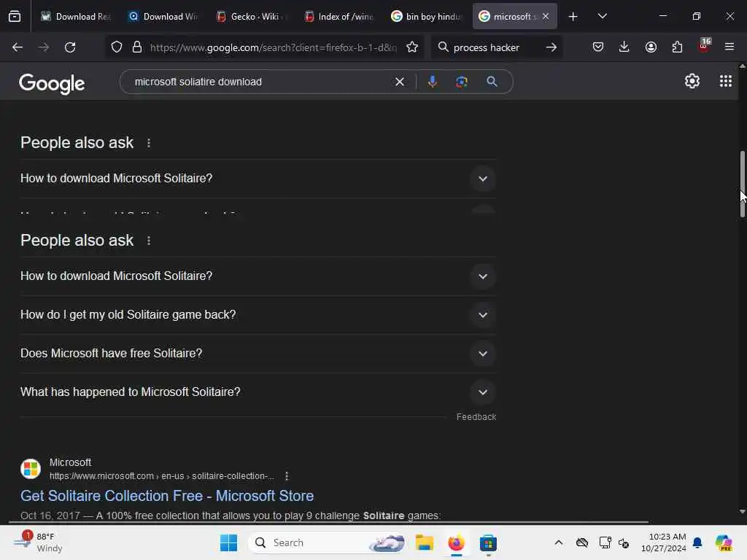Open Copilot preview in taskbar

[724, 542]
